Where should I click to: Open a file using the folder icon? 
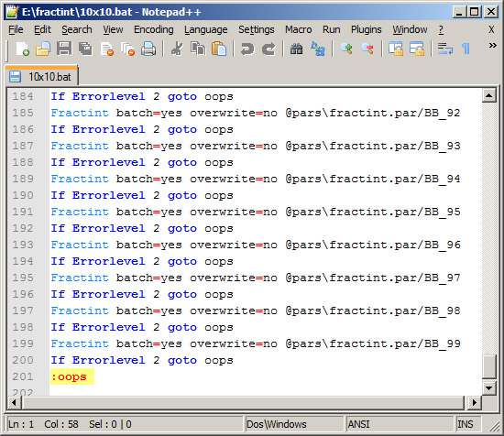[43, 49]
